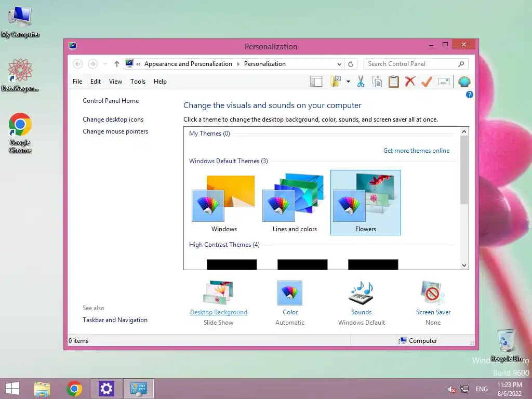532x399 pixels.
Task: Focus the Search Control Panel field
Action: coord(416,64)
